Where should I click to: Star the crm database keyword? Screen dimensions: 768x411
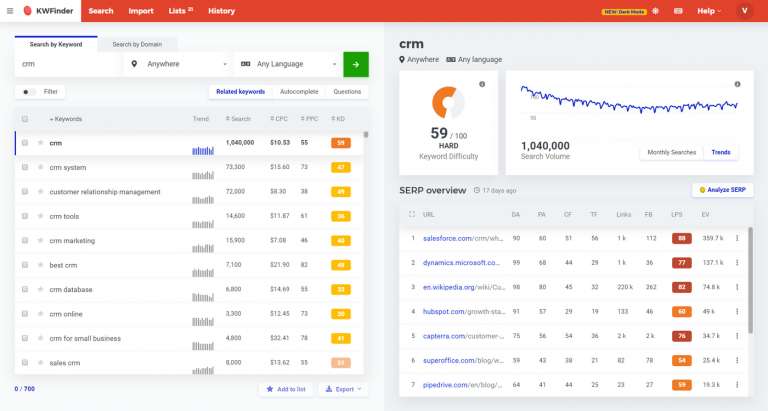tap(40, 290)
